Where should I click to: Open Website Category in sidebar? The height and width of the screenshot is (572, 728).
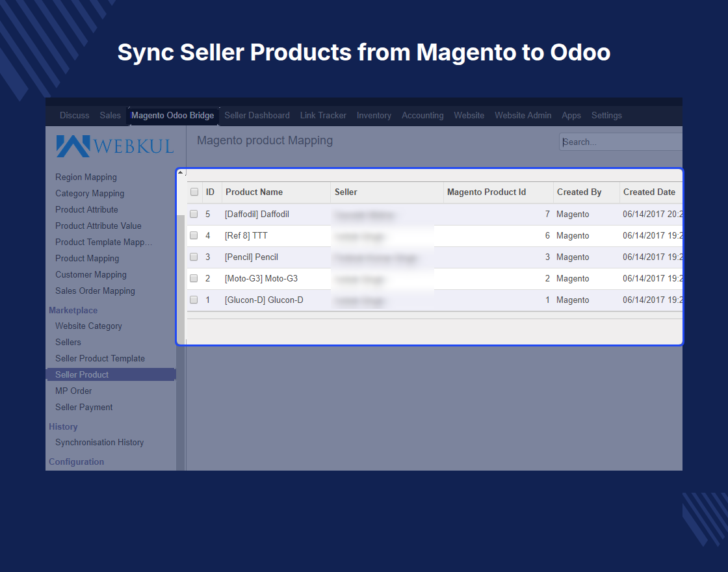[x=88, y=326]
